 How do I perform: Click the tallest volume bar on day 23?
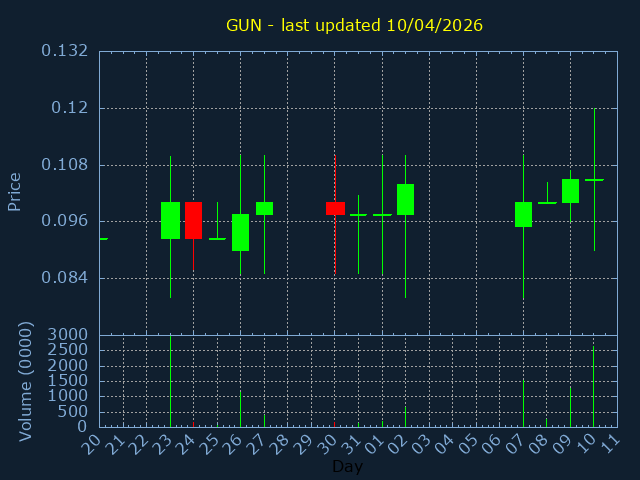[170, 380]
